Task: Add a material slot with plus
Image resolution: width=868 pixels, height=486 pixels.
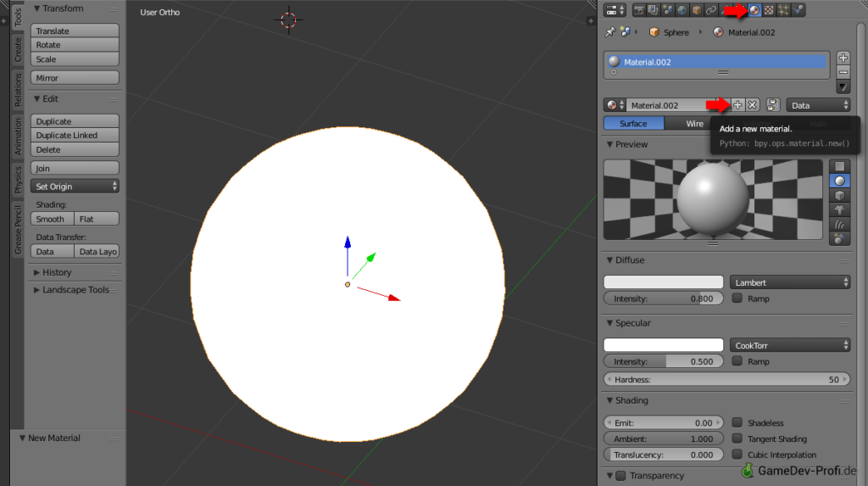Action: [x=843, y=58]
